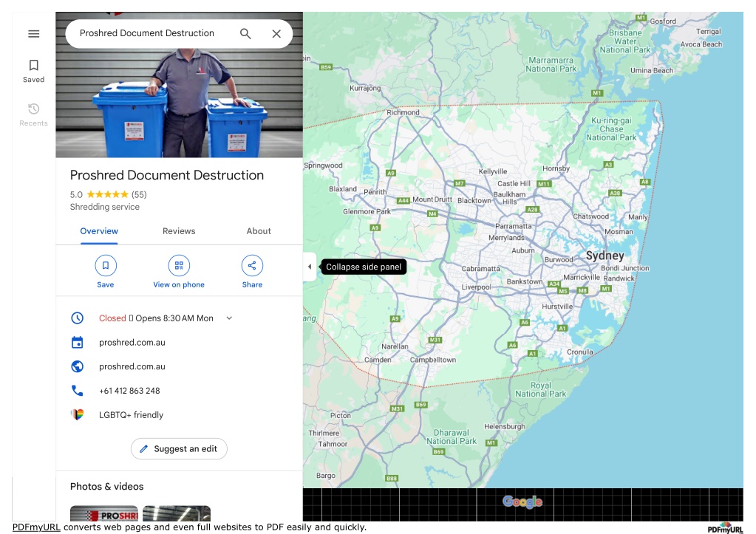Switch to the About tab
The height and width of the screenshot is (534, 756).
[x=259, y=231]
